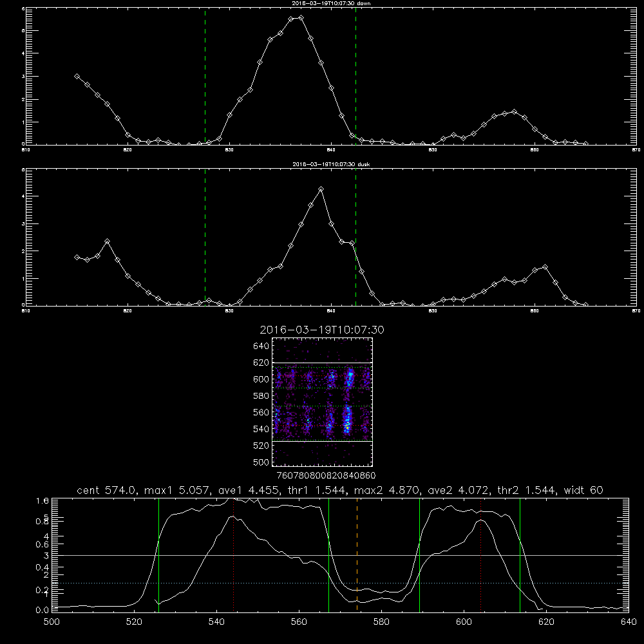Click the highest diamond marker in dawn plot
The height and width of the screenshot is (644, 644).
(x=301, y=17)
